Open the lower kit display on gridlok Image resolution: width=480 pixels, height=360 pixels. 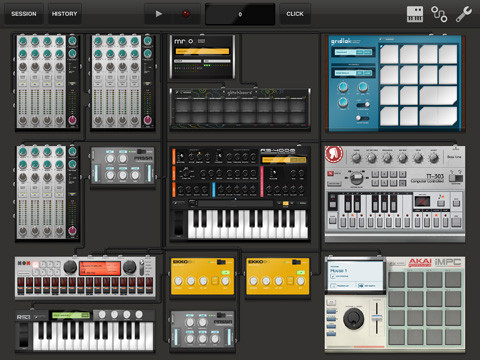[353, 73]
